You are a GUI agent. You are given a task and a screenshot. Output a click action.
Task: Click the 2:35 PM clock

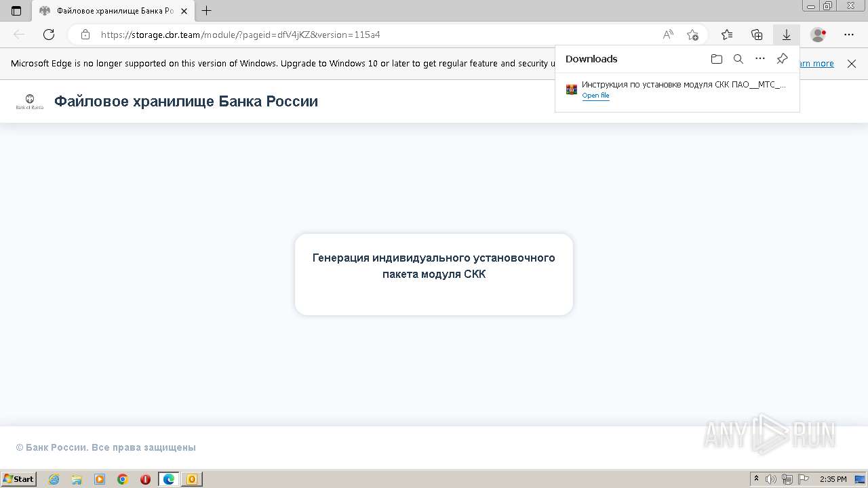pos(833,479)
